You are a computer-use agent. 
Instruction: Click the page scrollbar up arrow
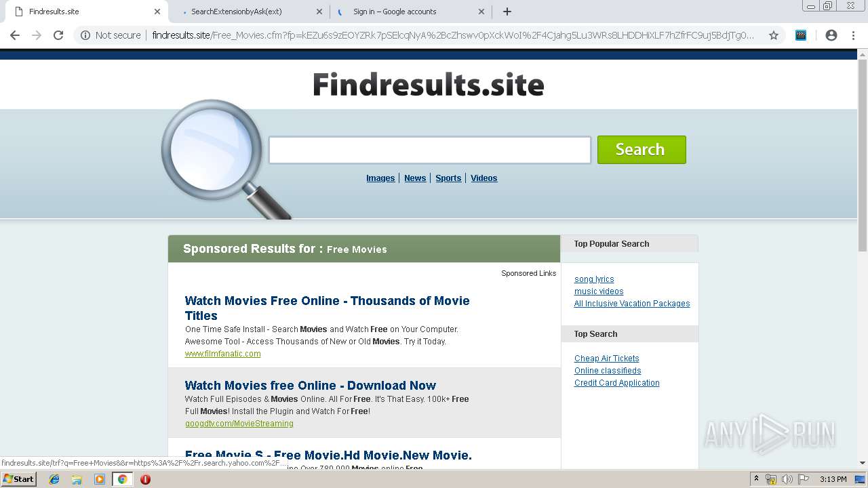pyautogui.click(x=863, y=55)
